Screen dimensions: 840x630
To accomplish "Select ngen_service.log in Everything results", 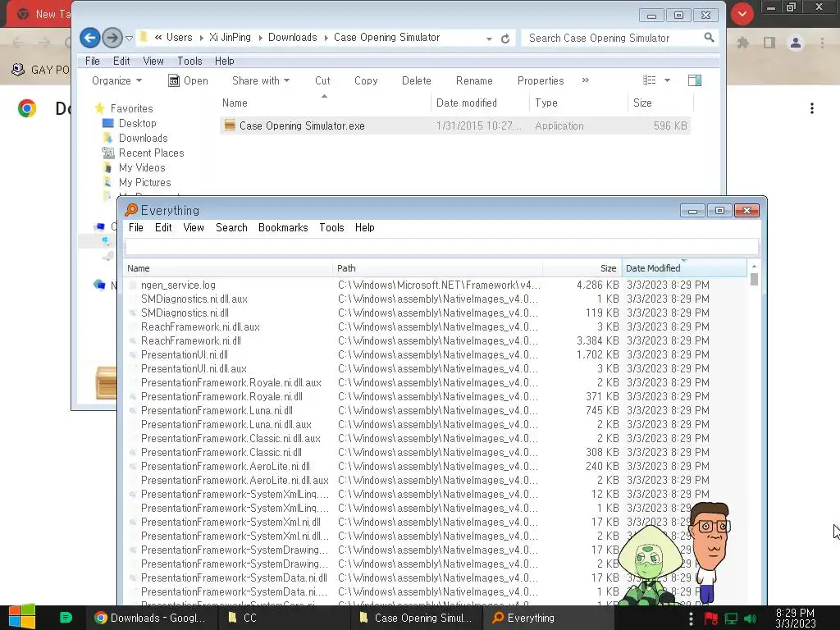I will (x=178, y=285).
